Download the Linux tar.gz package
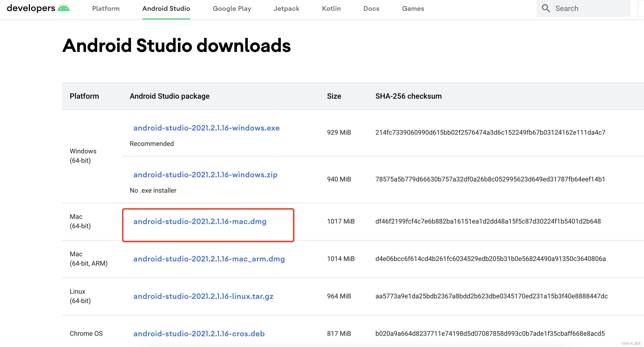This screenshot has width=644, height=347. (203, 296)
